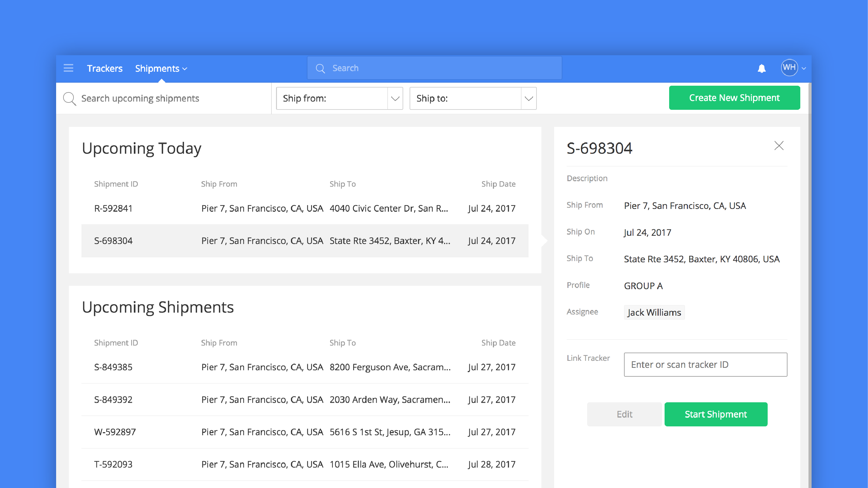Open notifications via the bell icon

tap(762, 68)
